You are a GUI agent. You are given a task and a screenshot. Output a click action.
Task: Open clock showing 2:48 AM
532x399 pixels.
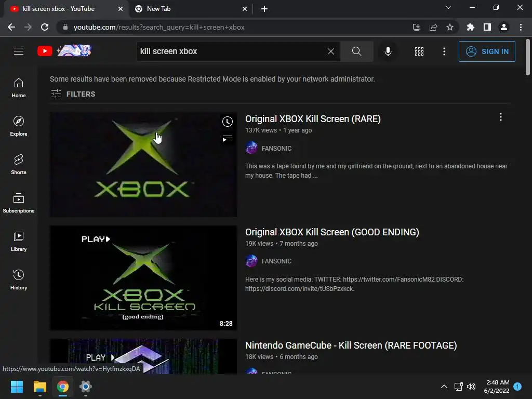point(496,387)
